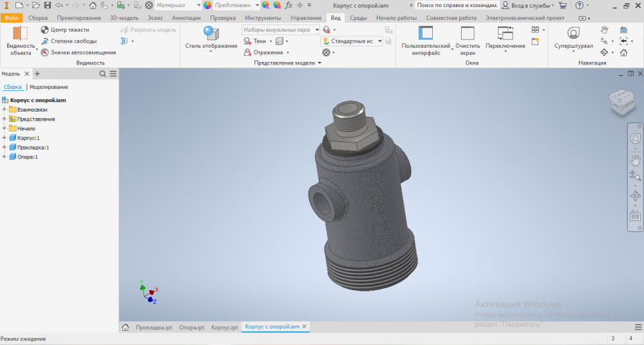This screenshot has height=345, width=644.
Task: Expand the Взаимосвязи folder node
Action: pyautogui.click(x=5, y=110)
